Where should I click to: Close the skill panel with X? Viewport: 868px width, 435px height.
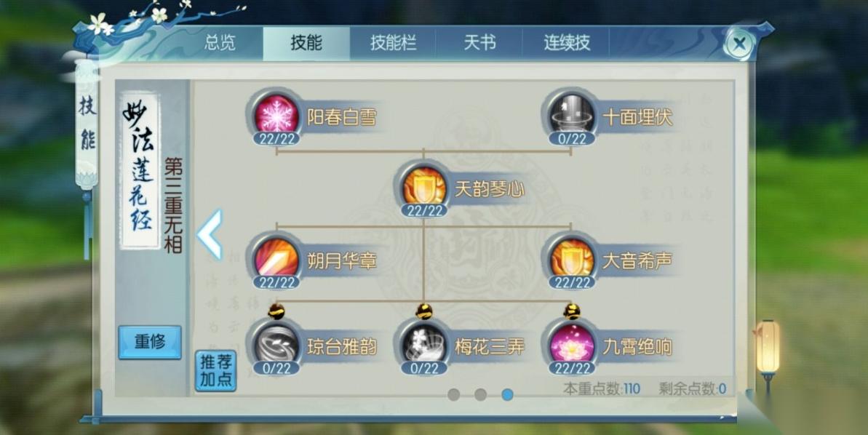coord(739,43)
